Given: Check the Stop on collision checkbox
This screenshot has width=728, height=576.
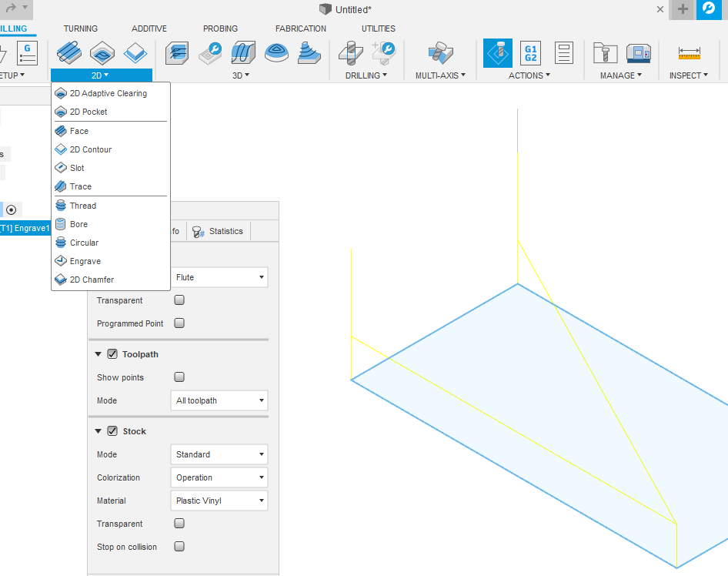Looking at the screenshot, I should coord(179,547).
